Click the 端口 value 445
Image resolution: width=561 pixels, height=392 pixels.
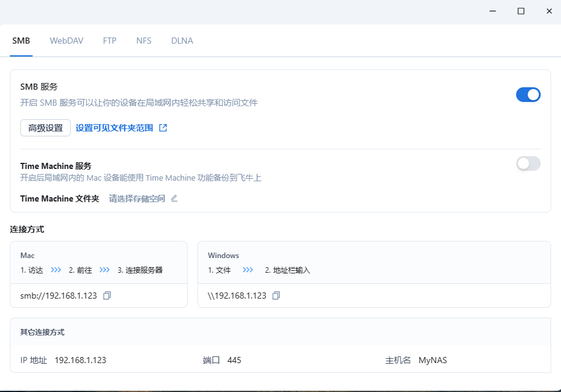point(234,360)
